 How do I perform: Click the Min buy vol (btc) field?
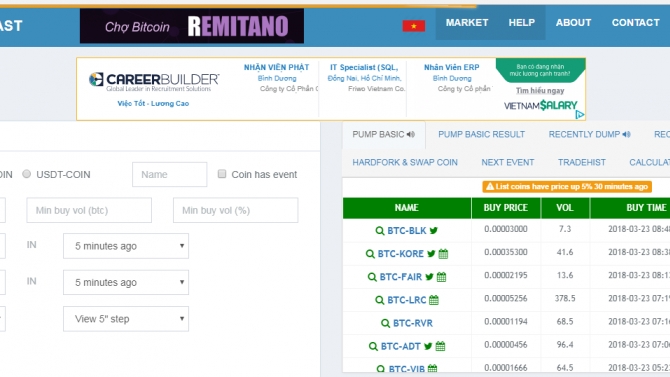click(89, 210)
